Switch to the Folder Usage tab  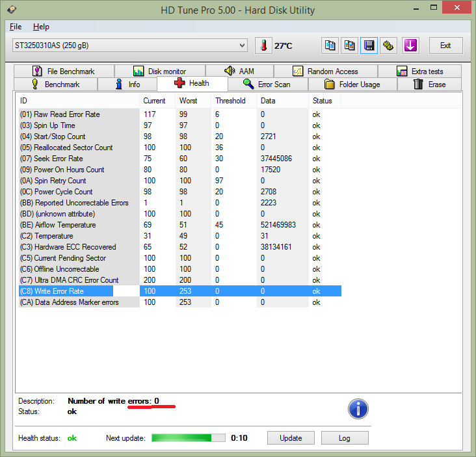click(352, 85)
